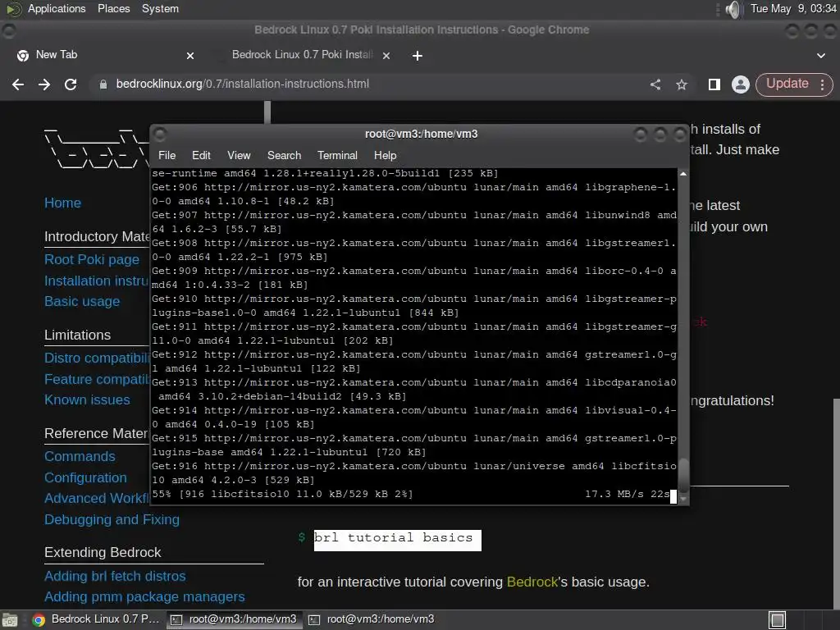
Task: Click the terminal scrollbar thumb
Action: (683, 475)
